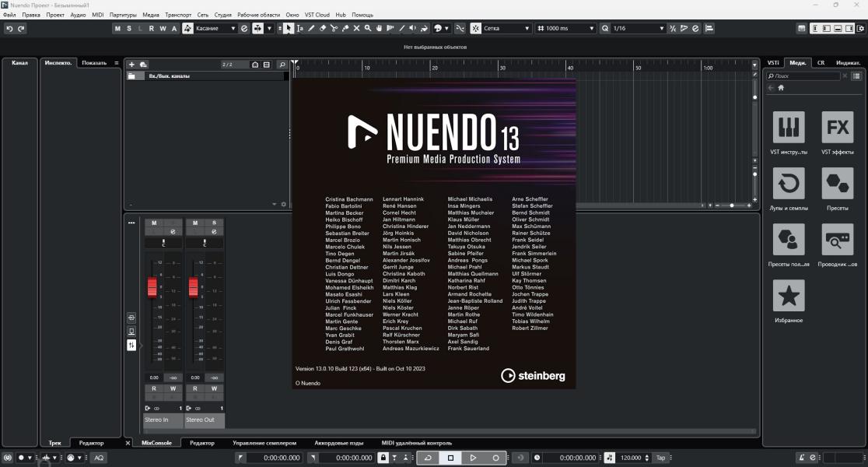This screenshot has height=467, width=868.
Task: Select the Line tool
Action: point(402,28)
